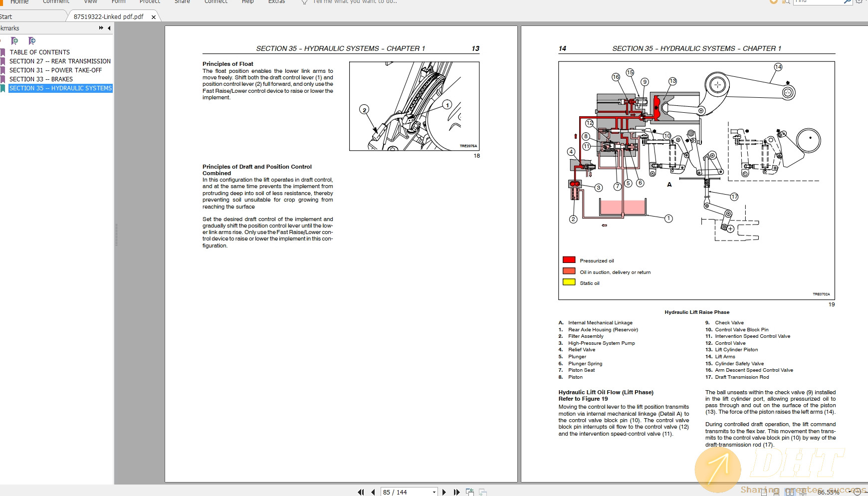The width and height of the screenshot is (868, 496).
Task: Open the page number dropdown
Action: tap(434, 492)
